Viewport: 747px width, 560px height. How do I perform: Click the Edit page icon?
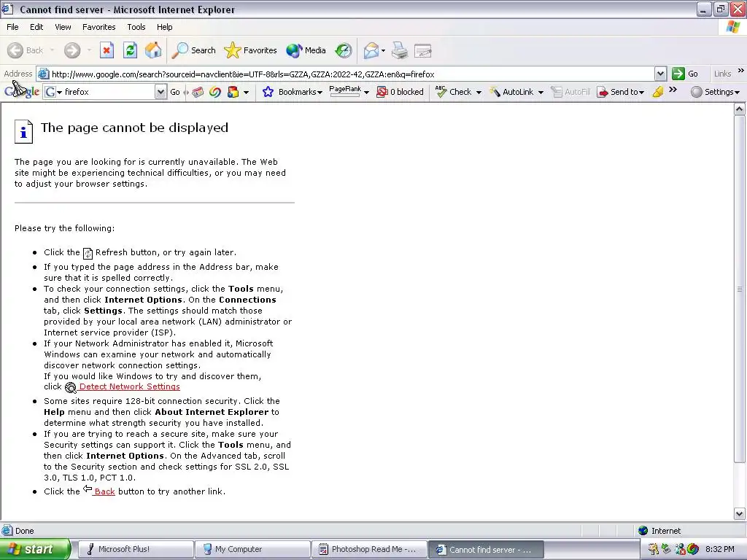[423, 50]
